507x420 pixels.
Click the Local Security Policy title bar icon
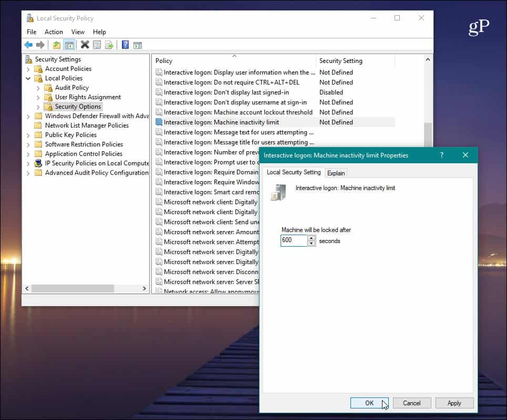[30, 18]
